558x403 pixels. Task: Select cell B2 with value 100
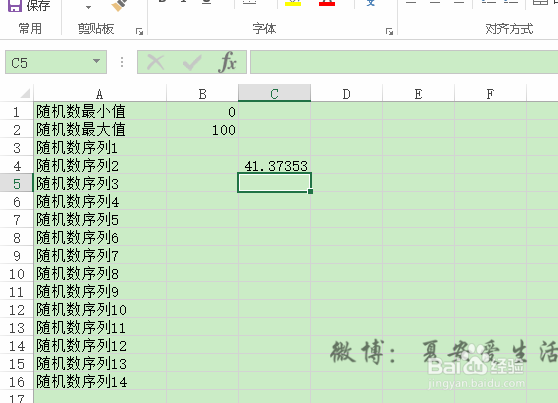[202, 130]
